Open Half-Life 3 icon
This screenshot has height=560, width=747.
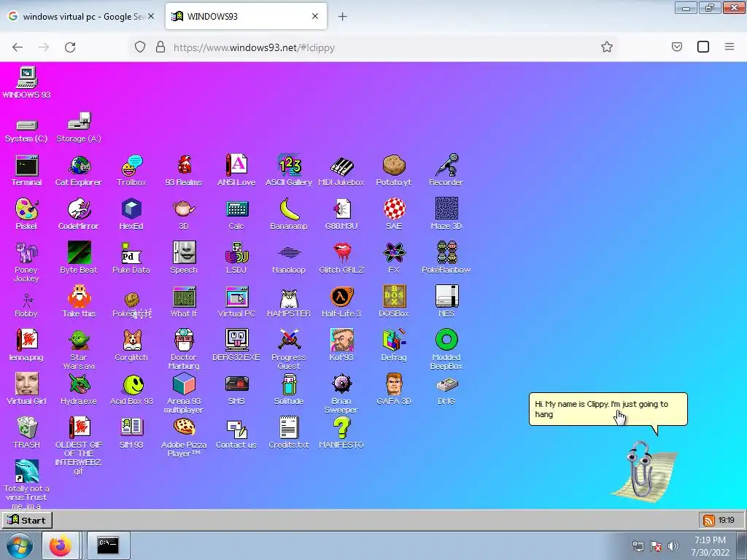click(x=341, y=297)
